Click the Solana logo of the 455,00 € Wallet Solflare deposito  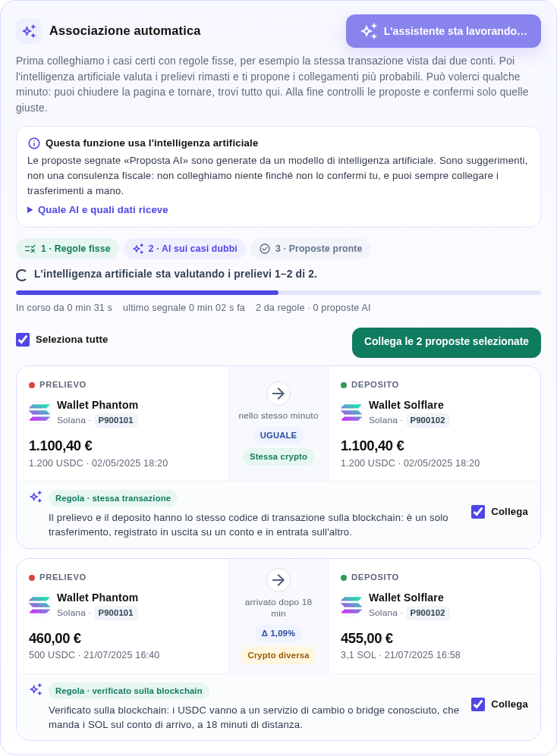[x=351, y=605]
